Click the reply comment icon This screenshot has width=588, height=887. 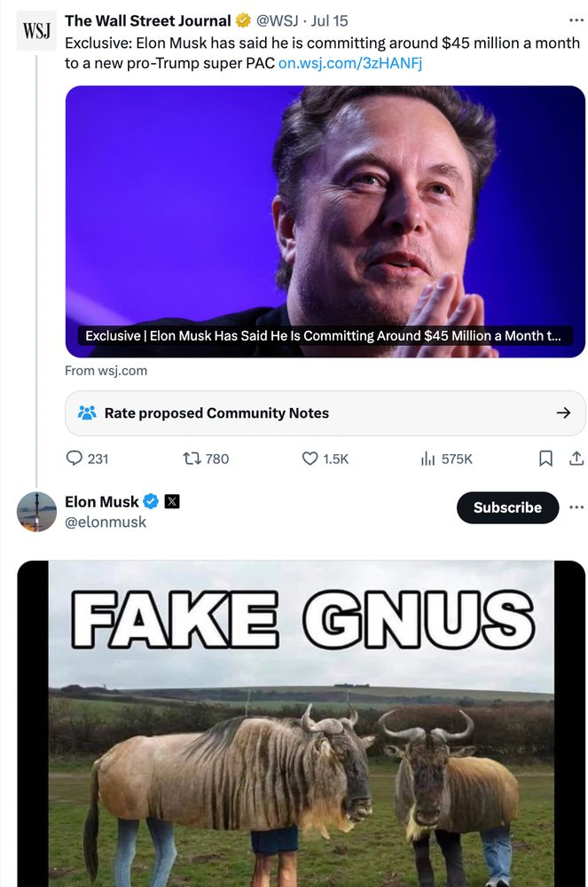click(74, 459)
